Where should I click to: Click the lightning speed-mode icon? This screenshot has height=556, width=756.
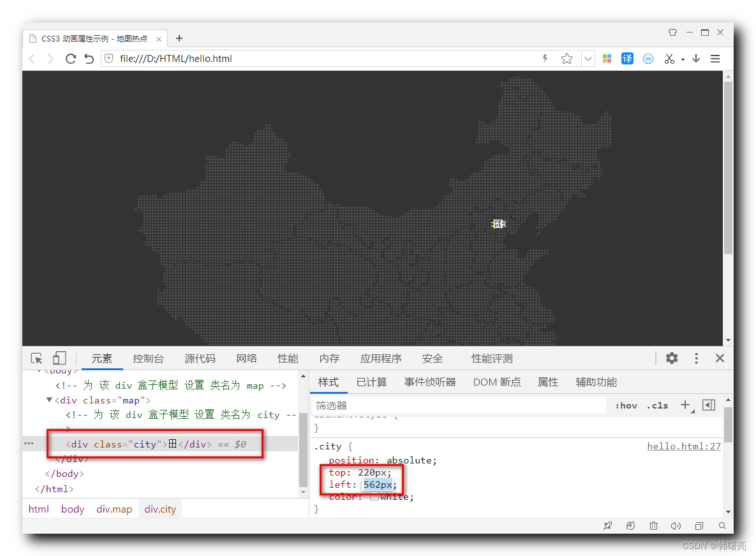click(545, 58)
